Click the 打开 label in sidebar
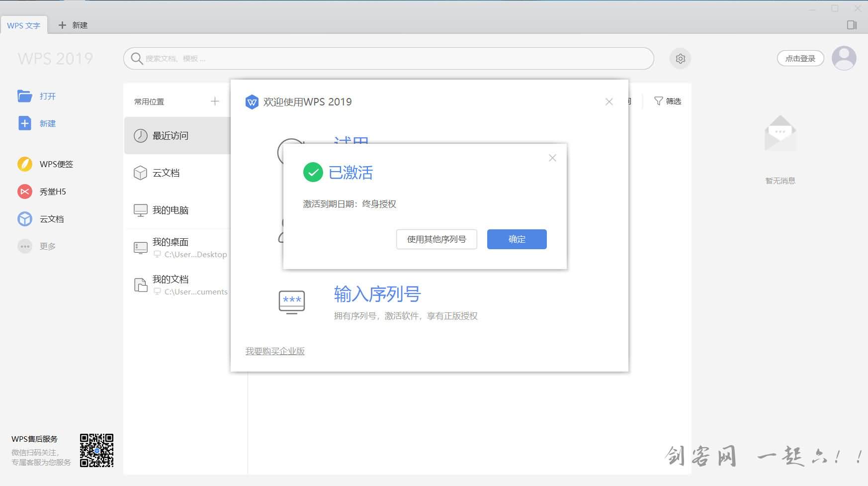Screen dimensions: 868x486 tap(48, 96)
